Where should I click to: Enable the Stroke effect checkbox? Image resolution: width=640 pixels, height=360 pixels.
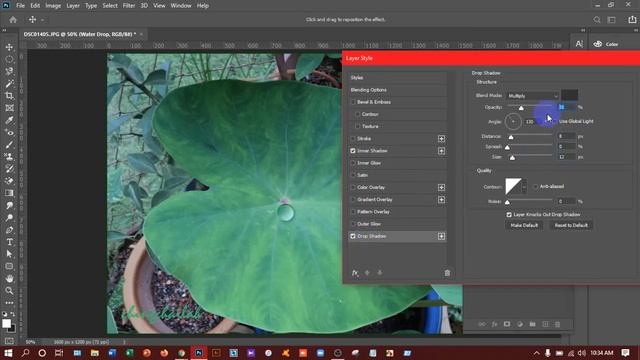tap(353, 139)
